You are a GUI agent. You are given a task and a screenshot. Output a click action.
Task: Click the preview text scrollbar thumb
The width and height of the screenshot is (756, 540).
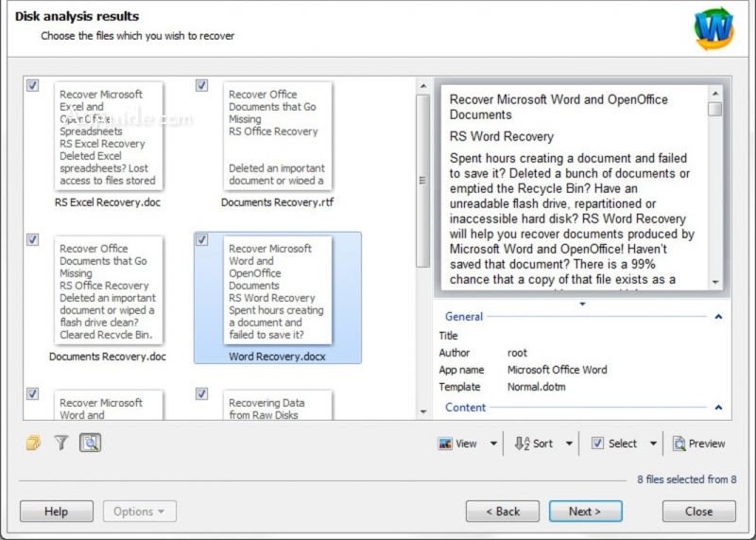[715, 109]
